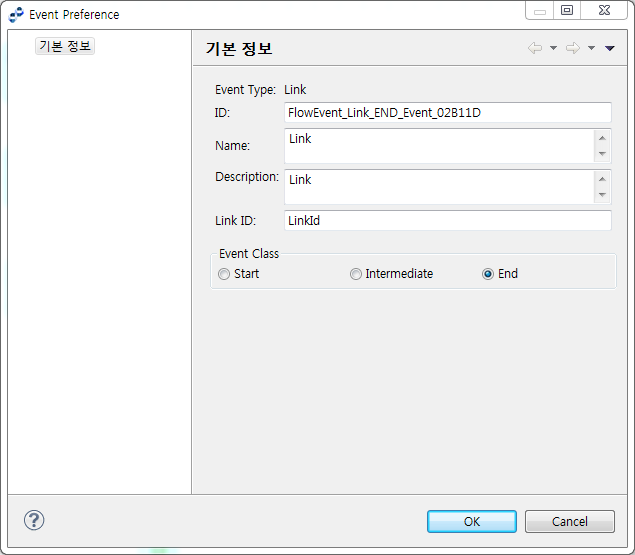Select the 기본 정보 tree item
This screenshot has width=635, height=555.
pos(65,46)
